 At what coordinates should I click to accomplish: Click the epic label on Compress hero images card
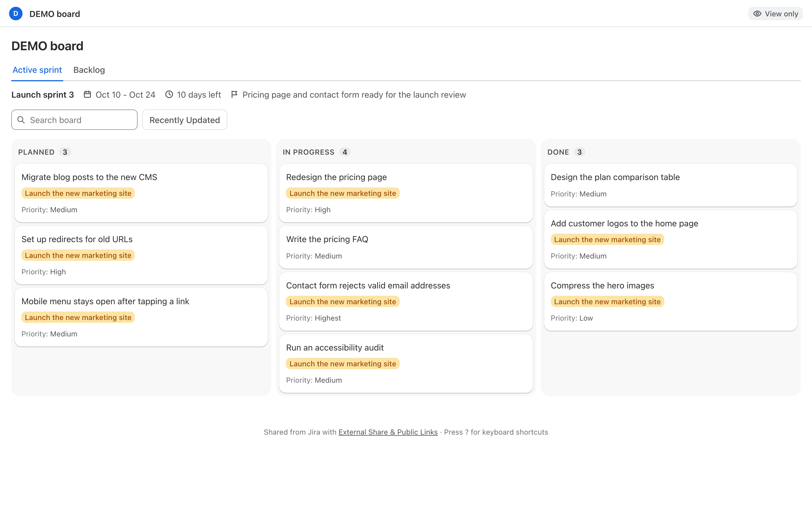click(x=607, y=302)
